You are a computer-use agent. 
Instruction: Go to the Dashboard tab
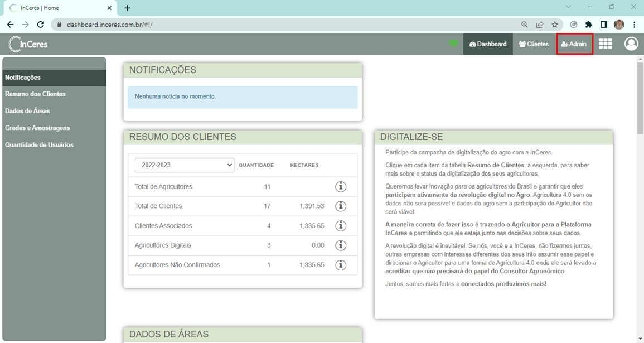[x=488, y=44]
